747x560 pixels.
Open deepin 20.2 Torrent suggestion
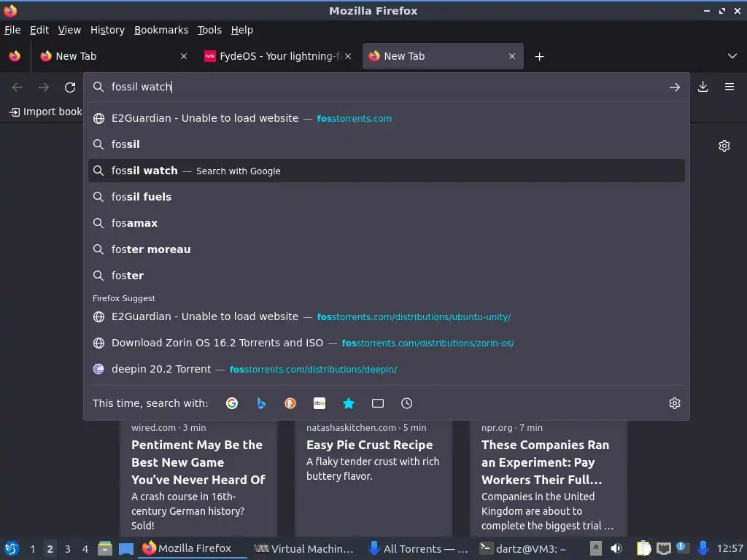coord(387,369)
